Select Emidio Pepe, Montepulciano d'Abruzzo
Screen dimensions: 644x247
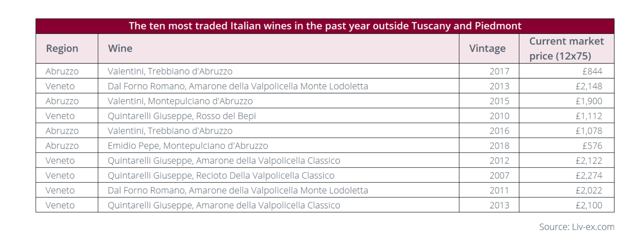click(x=188, y=146)
